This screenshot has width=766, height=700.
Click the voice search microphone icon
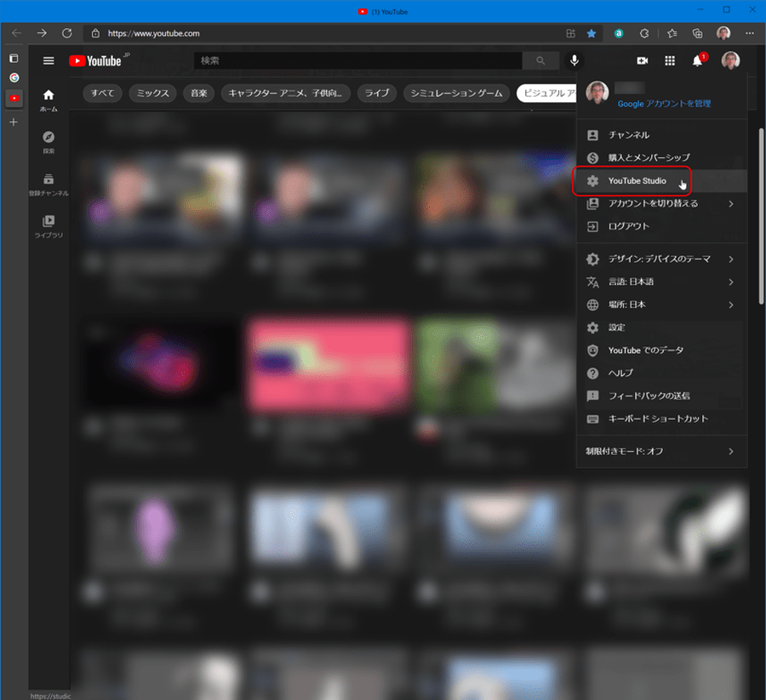(574, 60)
